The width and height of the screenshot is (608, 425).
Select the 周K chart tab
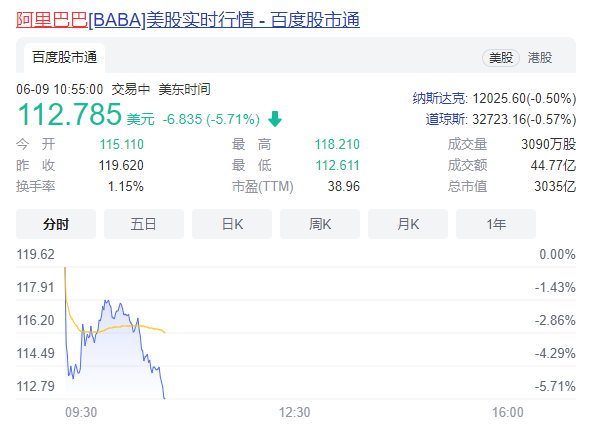coord(320,224)
